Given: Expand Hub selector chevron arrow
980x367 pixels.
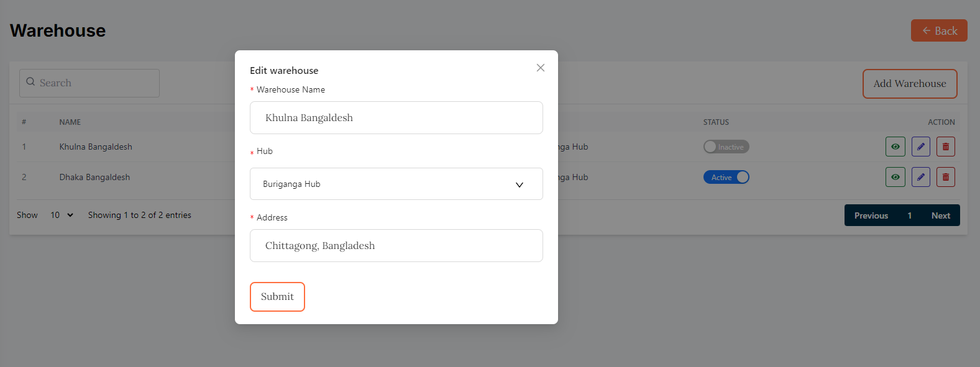Looking at the screenshot, I should point(519,184).
